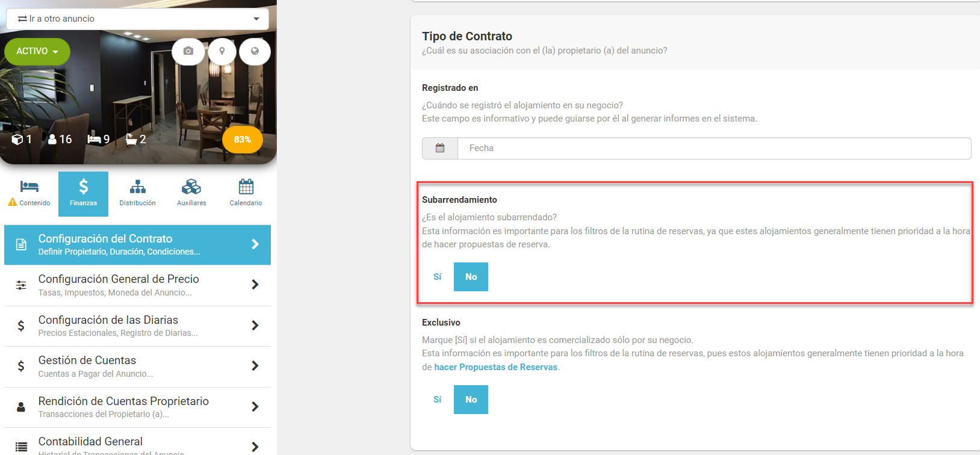Switch to the Finanzas tab
The height and width of the screenshot is (455, 980).
[83, 194]
